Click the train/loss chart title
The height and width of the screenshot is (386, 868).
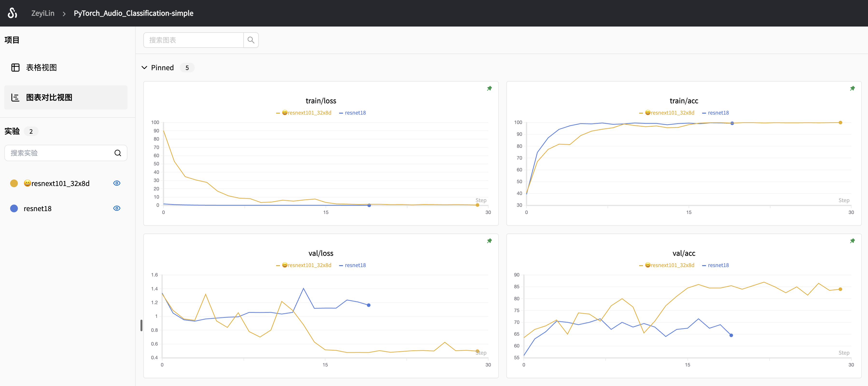[x=321, y=101]
